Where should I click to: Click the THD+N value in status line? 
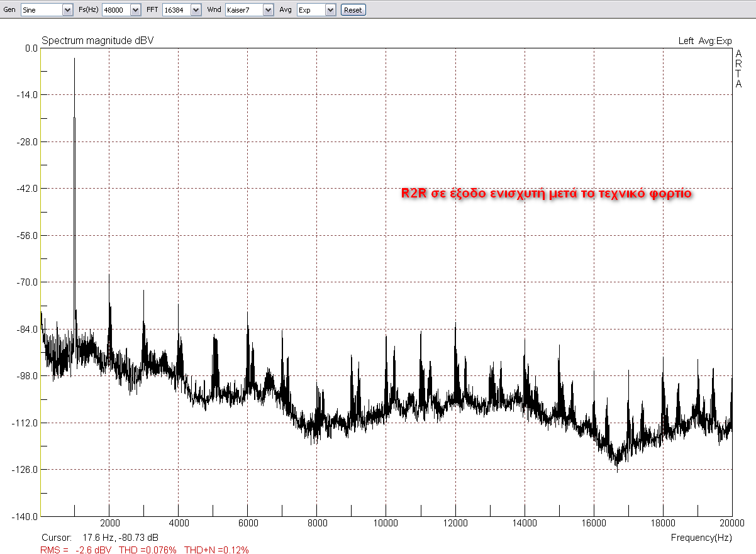pyautogui.click(x=216, y=550)
